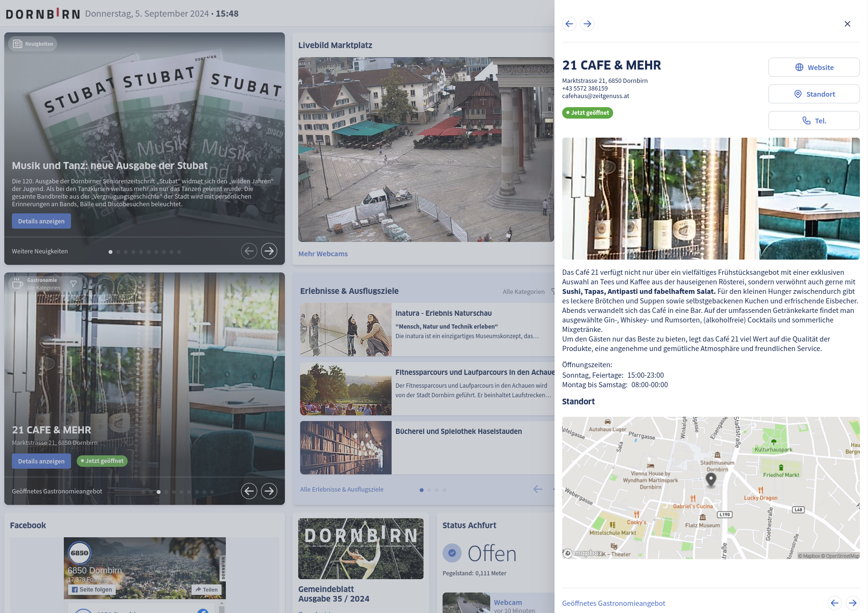Click the map pin on Standort map
The height and width of the screenshot is (613, 868).
point(711,479)
